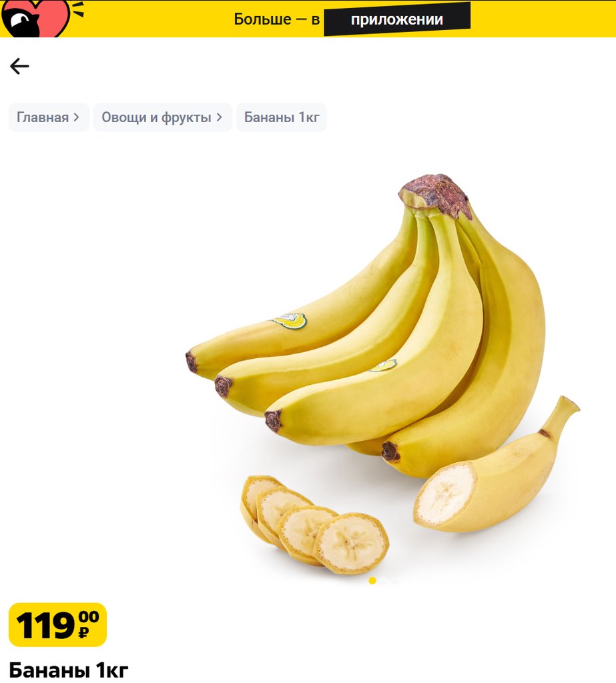Viewport: 616px width, 683px height.
Task: Open the "приложении" app button
Action: (x=396, y=19)
